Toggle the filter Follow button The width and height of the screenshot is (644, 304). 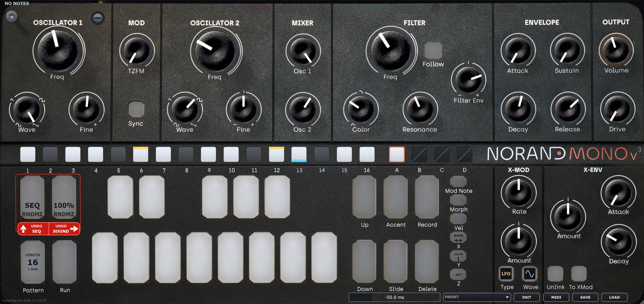(x=433, y=50)
